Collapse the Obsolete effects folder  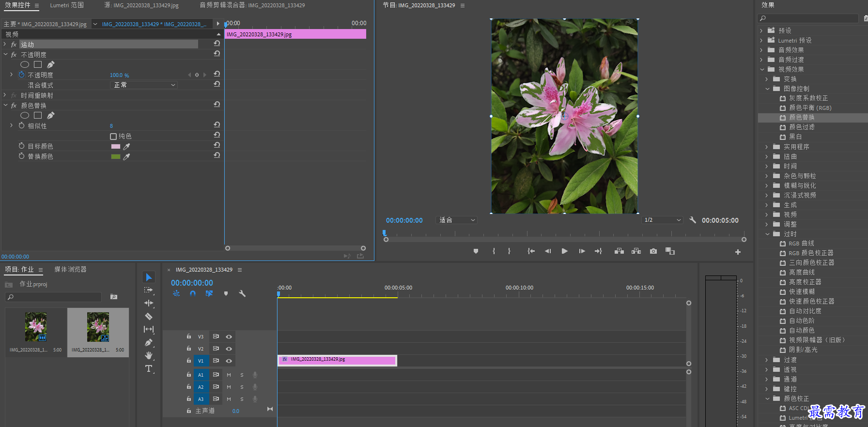click(x=767, y=234)
